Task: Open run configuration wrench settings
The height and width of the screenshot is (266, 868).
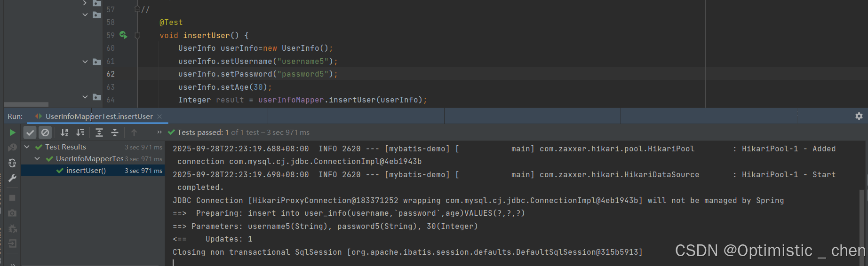Action: coord(12,178)
